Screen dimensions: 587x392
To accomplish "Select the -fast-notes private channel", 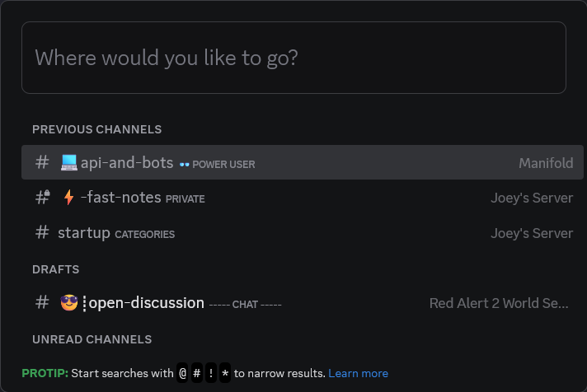I will [302, 198].
